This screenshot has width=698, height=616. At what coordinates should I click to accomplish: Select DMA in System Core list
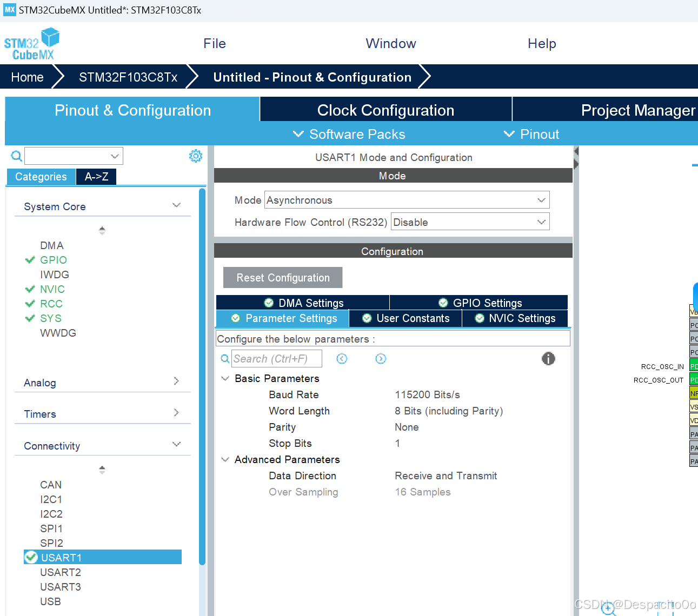click(x=52, y=245)
